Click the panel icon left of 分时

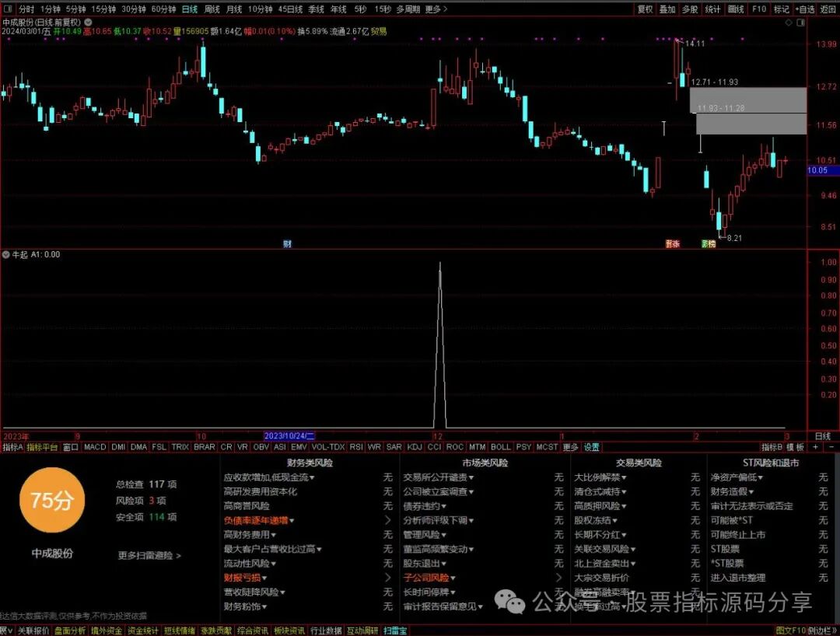pyautogui.click(x=9, y=9)
